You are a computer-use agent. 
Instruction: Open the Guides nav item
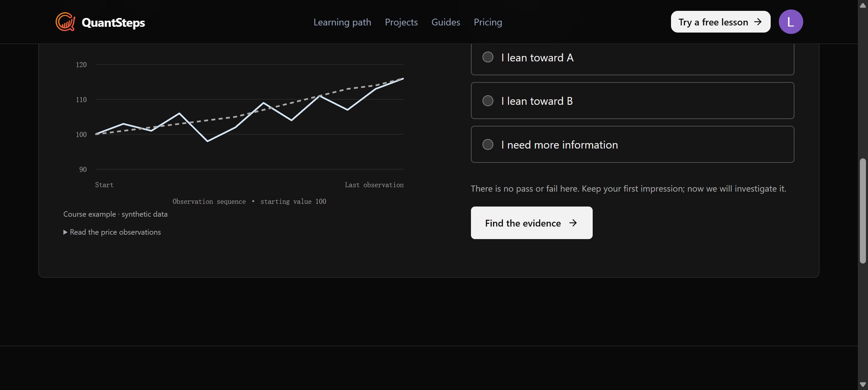click(446, 22)
